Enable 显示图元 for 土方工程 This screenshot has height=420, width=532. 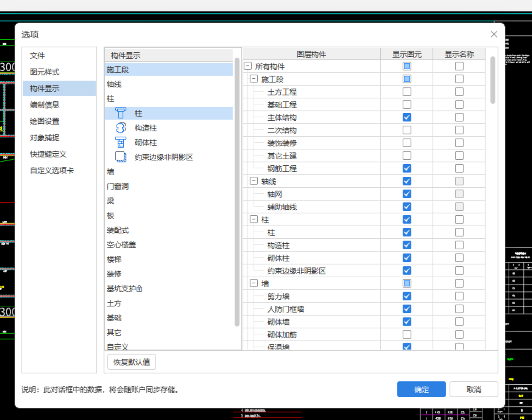[407, 92]
